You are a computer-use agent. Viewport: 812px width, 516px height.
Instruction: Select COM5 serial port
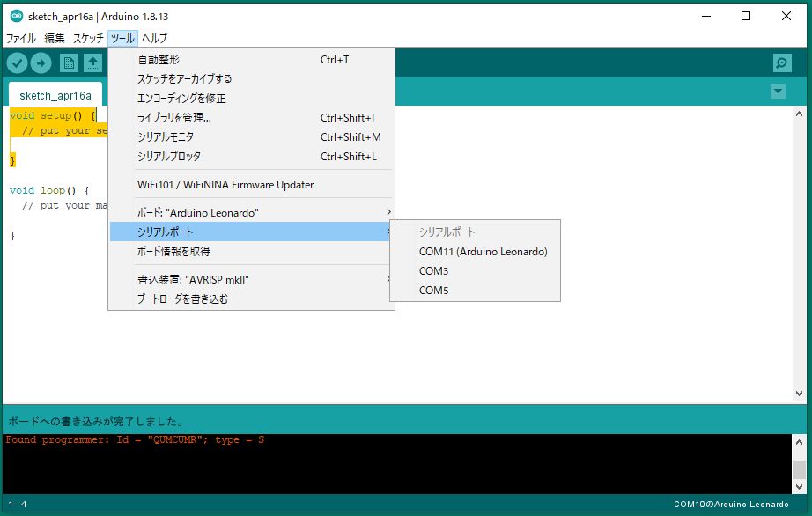tap(475, 291)
